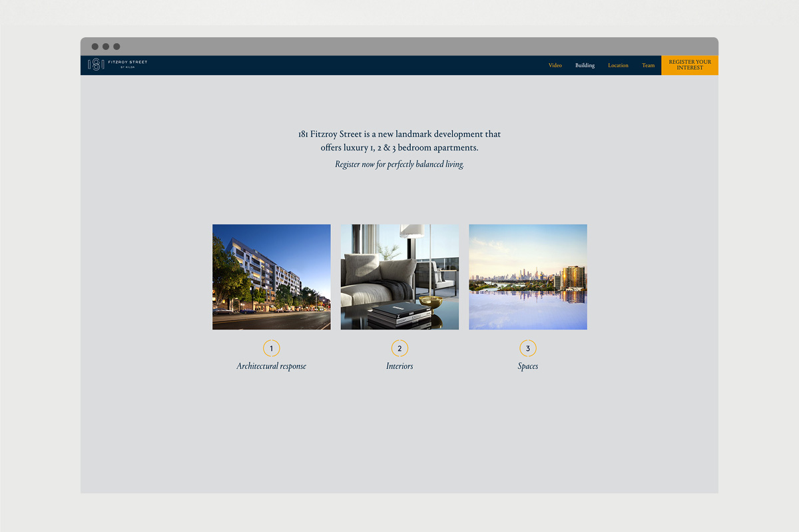Open the building exterior photo thumbnail
799x532 pixels.
(x=271, y=276)
